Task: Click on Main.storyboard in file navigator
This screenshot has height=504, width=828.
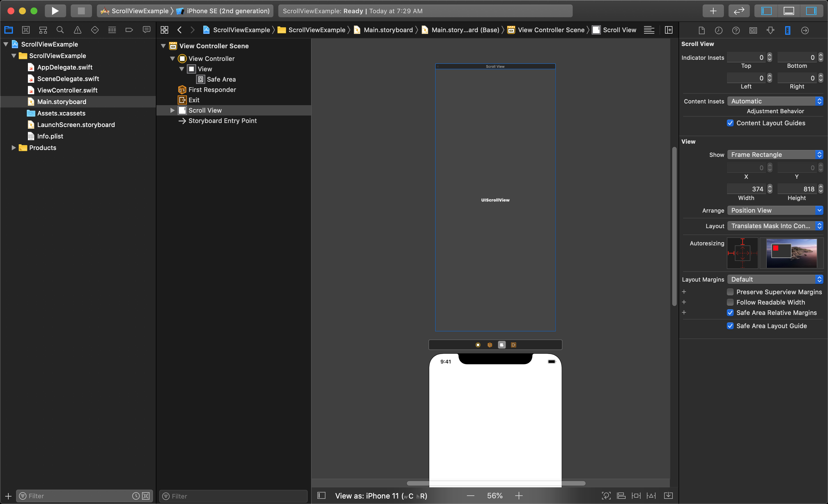Action: (x=62, y=102)
